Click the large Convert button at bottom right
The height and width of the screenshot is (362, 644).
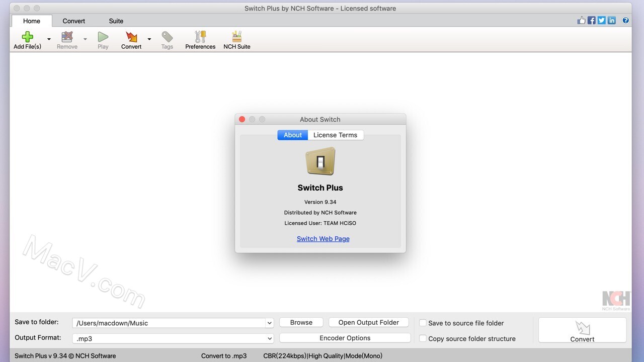[x=583, y=330]
